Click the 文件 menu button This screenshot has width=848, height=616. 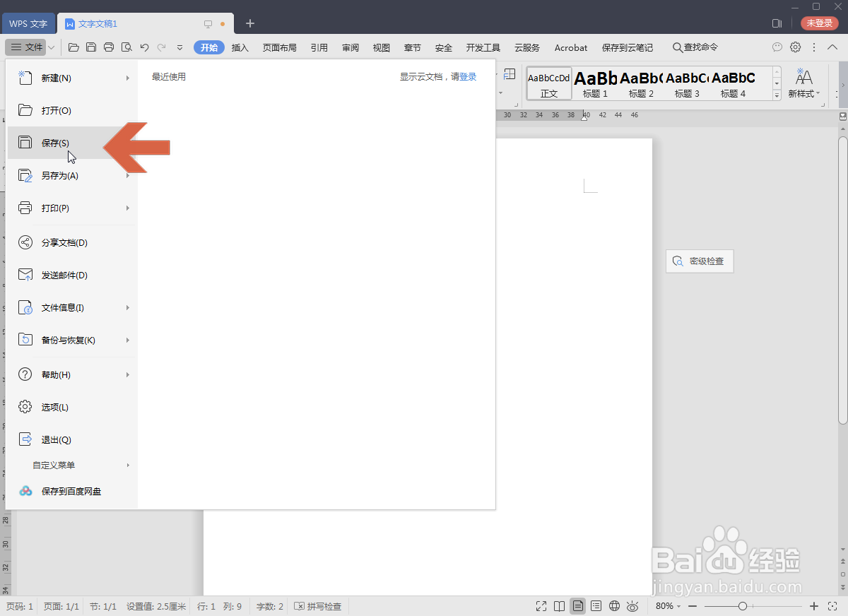click(26, 47)
